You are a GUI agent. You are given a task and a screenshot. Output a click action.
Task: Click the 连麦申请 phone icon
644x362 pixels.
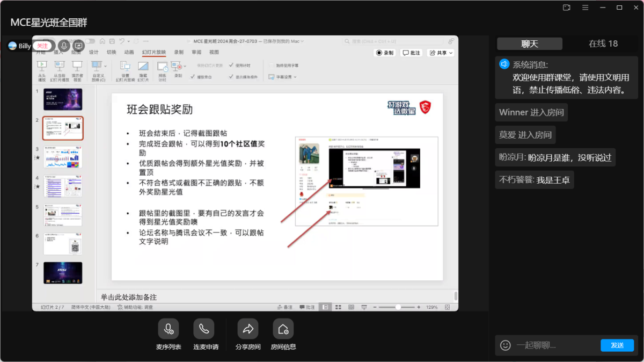tap(204, 329)
